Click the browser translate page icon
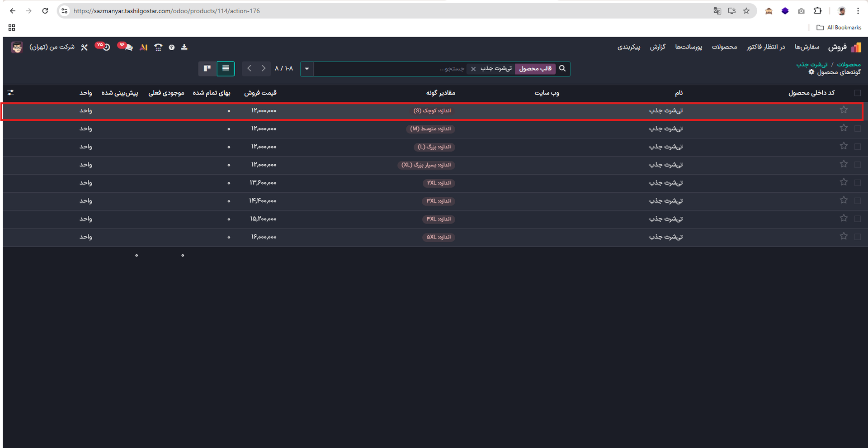Screen dimensions: 868x448 tap(717, 11)
